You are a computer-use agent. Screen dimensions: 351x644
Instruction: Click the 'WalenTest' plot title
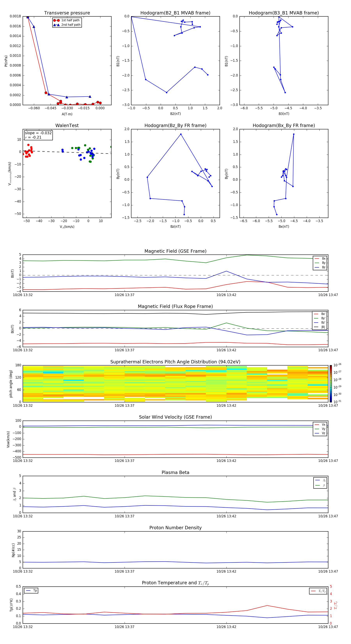(67, 125)
